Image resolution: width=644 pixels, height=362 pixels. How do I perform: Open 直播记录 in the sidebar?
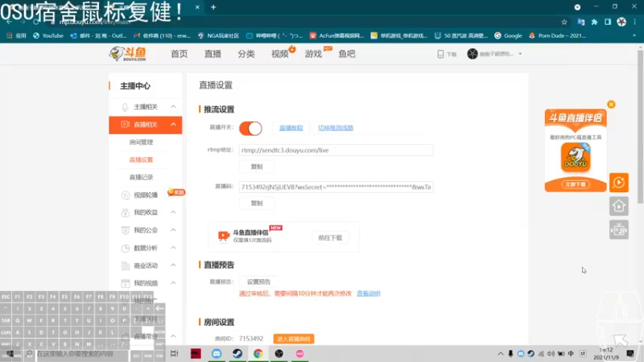click(141, 177)
